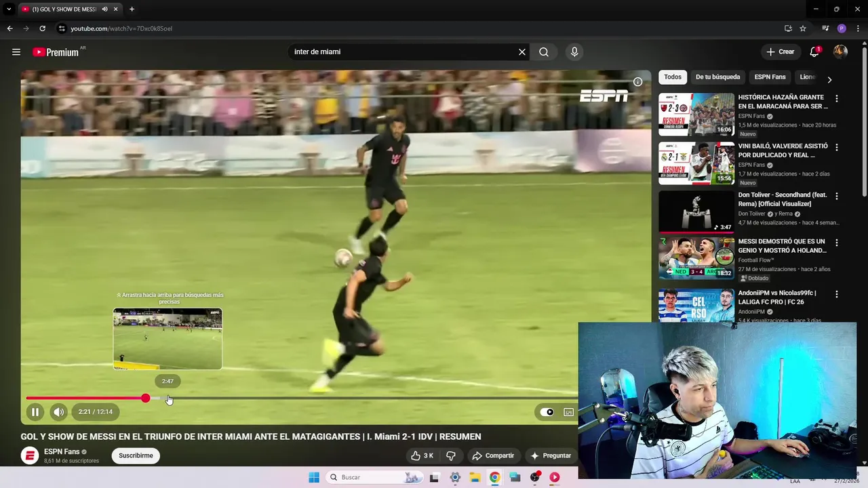Open Chrome three-dot menu
868x488 pixels.
pyautogui.click(x=858, y=28)
